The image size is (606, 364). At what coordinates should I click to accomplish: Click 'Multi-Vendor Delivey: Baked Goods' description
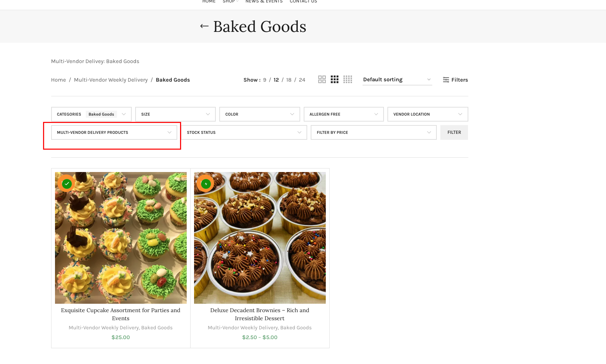pos(95,61)
